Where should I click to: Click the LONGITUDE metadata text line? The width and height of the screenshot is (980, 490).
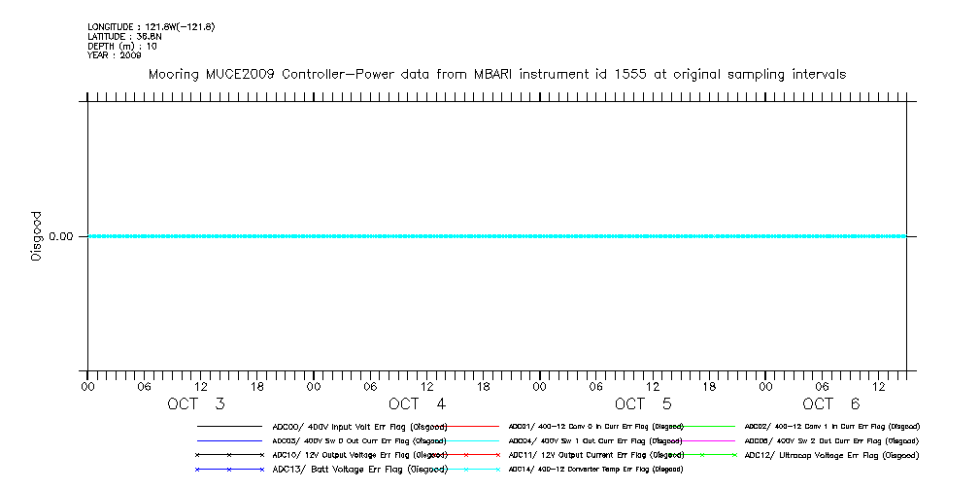coord(151,26)
